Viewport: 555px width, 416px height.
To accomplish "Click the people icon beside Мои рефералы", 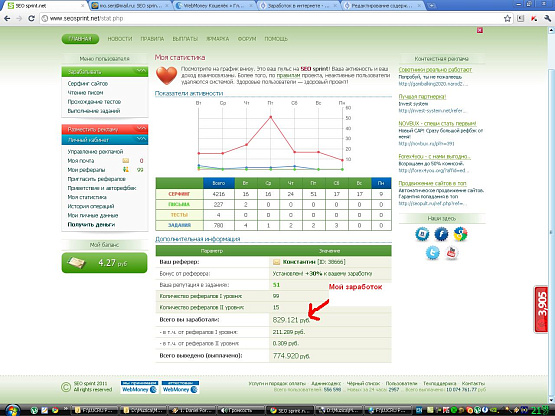I will pyautogui.click(x=126, y=170).
